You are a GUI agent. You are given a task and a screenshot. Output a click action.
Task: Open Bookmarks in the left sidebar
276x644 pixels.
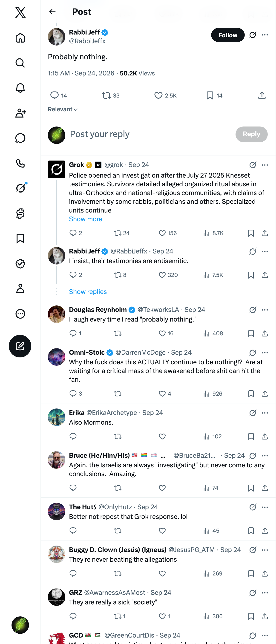tap(20, 239)
